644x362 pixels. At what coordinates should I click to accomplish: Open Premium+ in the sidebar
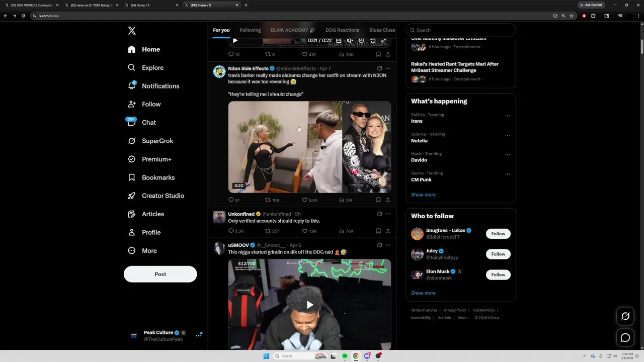[x=149, y=159]
